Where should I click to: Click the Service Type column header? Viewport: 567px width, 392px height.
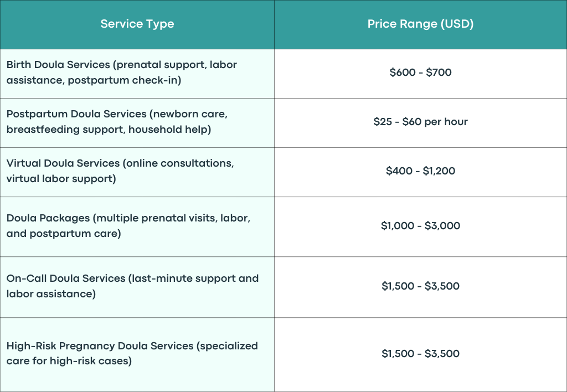[x=137, y=24]
